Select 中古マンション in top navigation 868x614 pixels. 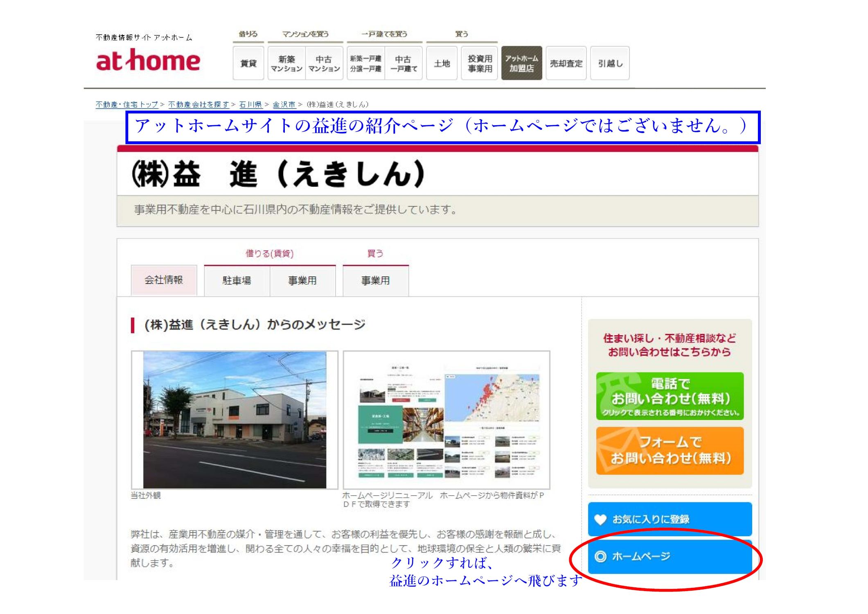click(324, 63)
